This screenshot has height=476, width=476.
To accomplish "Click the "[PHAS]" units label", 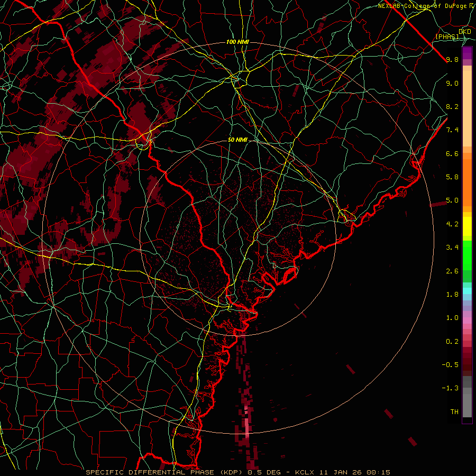I will tap(447, 37).
